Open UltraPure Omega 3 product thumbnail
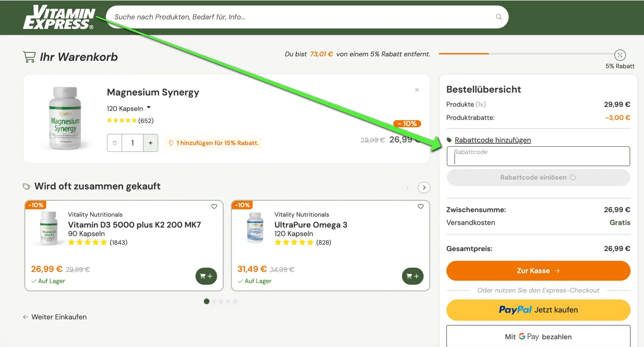The image size is (644, 347). [x=256, y=228]
